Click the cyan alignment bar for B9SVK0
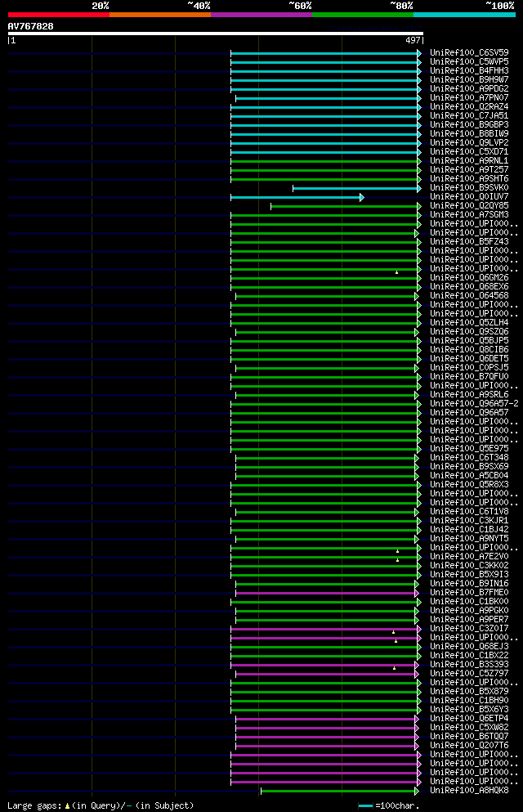This screenshot has width=523, height=812. [357, 189]
